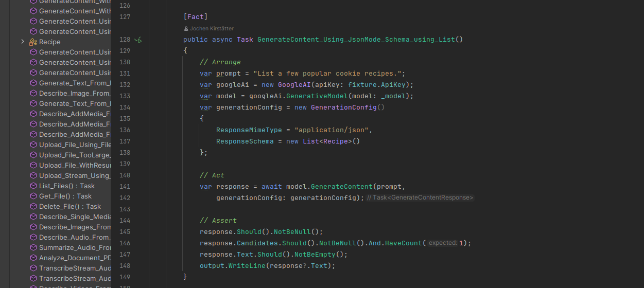Click the method icon beside Analyze_Document_PD
This screenshot has height=288, width=644.
(33, 258)
